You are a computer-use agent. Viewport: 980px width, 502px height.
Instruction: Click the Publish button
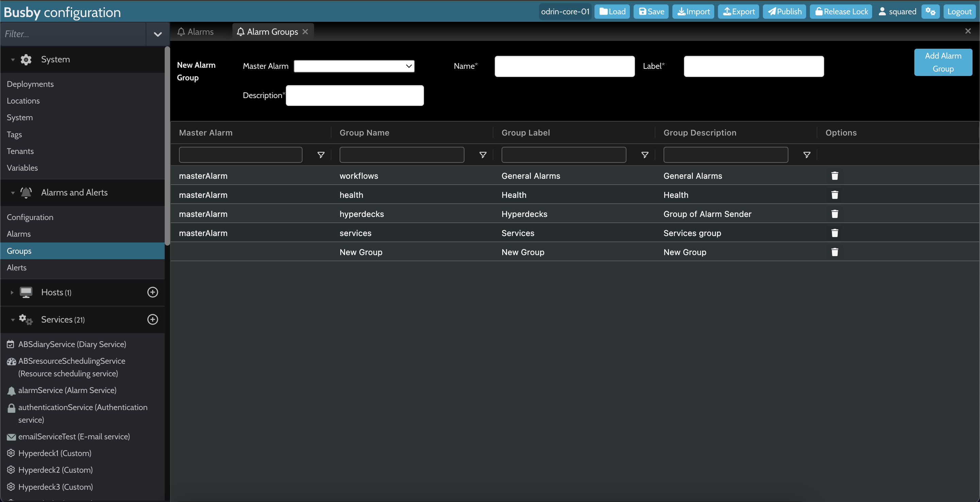click(784, 12)
